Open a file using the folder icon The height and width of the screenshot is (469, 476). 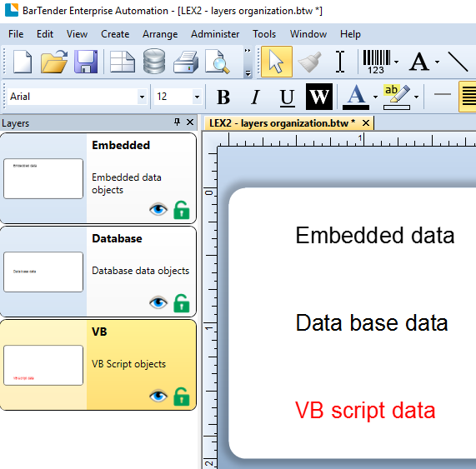tap(54, 62)
